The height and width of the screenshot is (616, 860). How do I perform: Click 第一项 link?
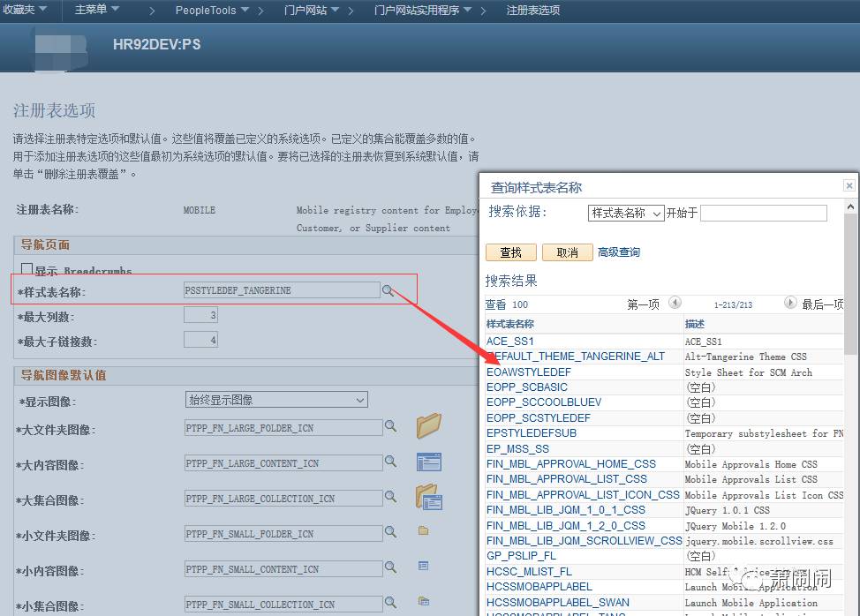tap(643, 304)
